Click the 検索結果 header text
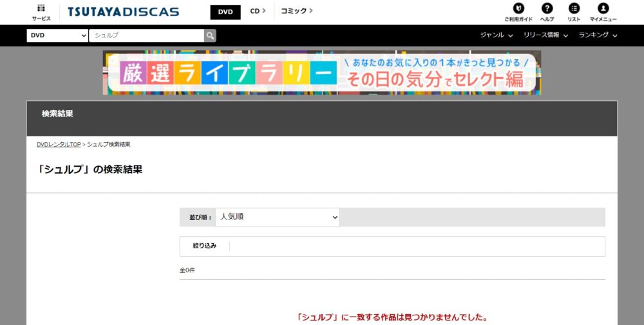 click(x=57, y=114)
